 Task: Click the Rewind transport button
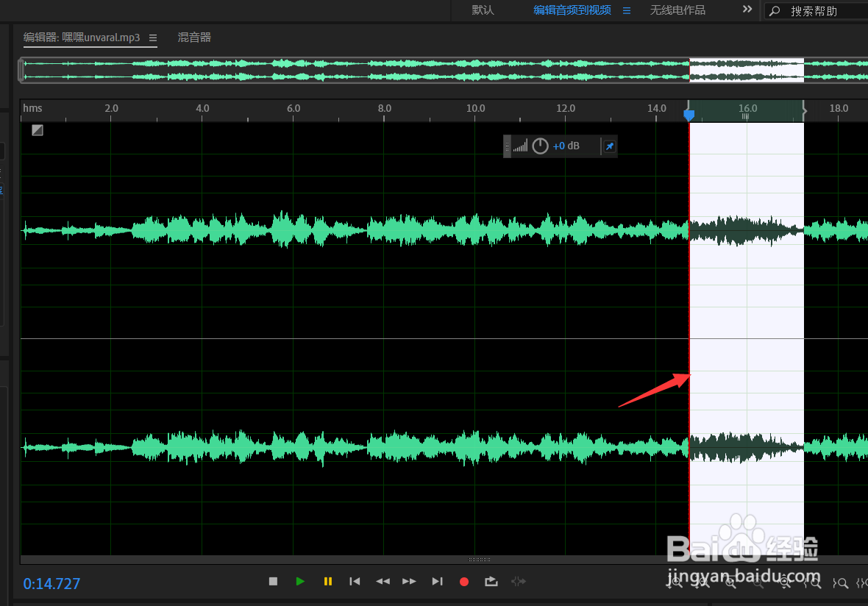[x=383, y=581]
